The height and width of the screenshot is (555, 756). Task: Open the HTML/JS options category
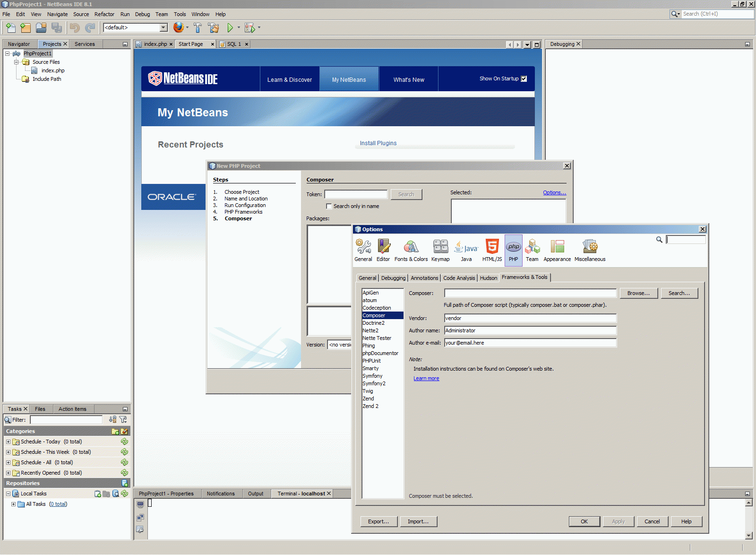(492, 251)
